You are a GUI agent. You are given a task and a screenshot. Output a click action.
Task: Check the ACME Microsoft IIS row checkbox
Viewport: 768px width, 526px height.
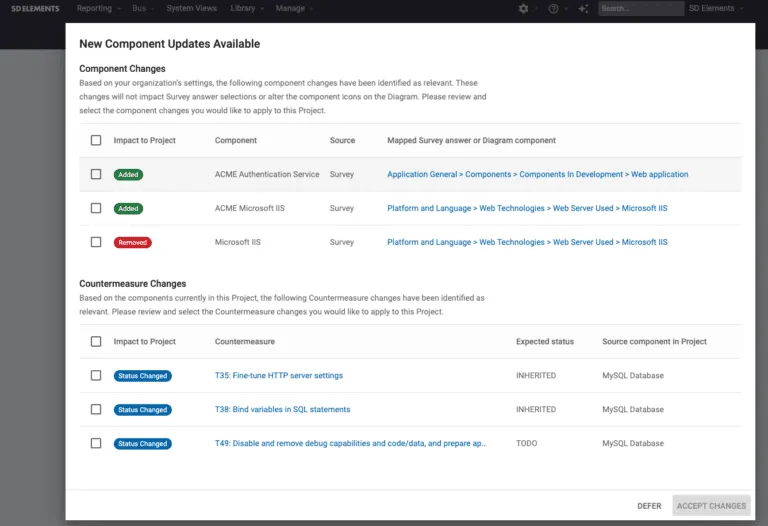coord(96,208)
